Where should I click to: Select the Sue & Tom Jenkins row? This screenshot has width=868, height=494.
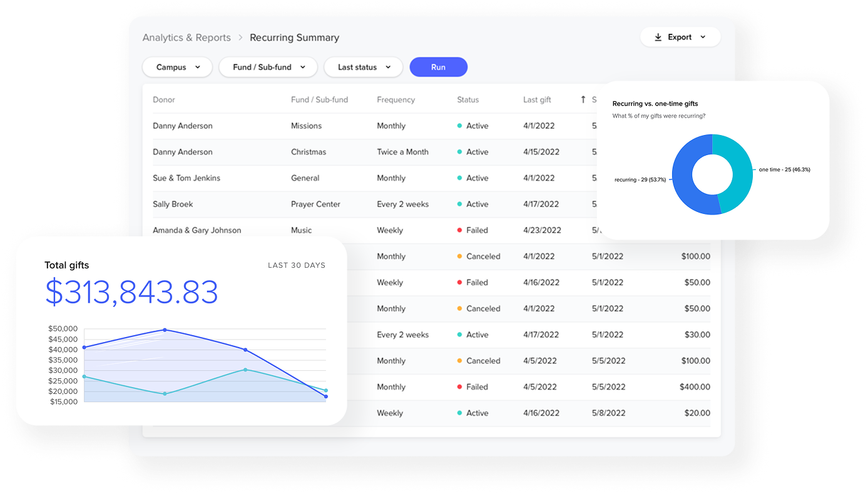point(432,178)
